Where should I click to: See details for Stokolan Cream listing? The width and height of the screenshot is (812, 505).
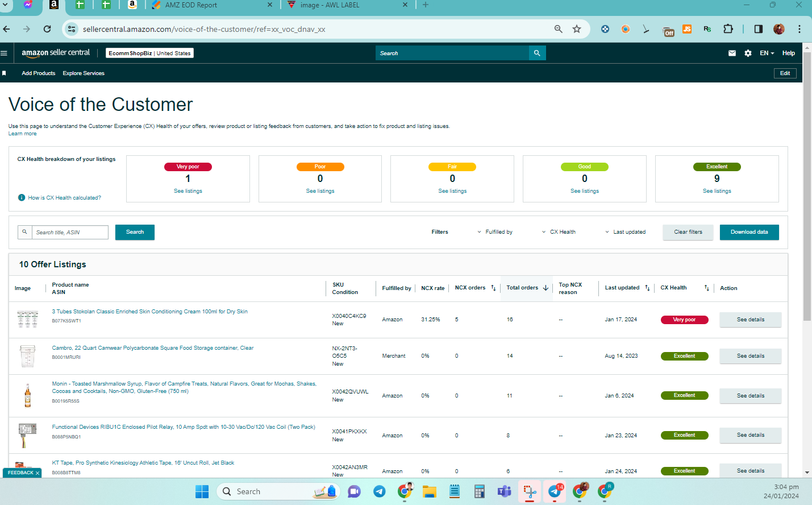750,320
